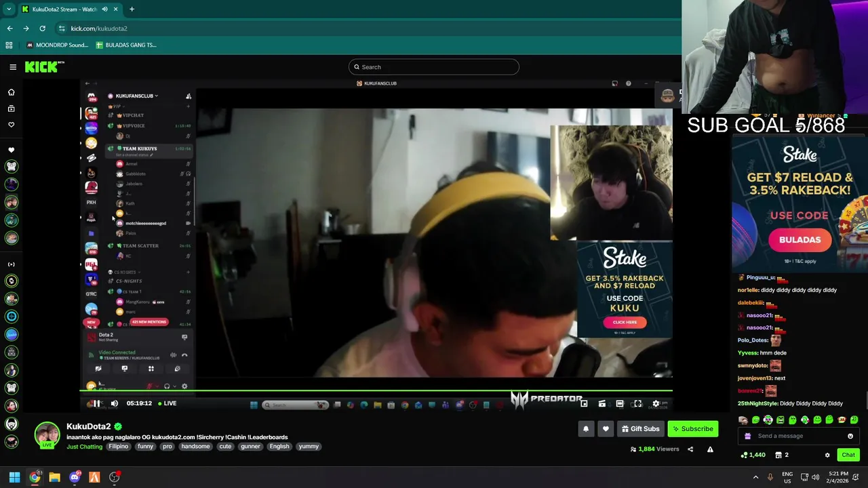Open Browse icon in Kick sidebar
Screen dimensions: 868x488
(11, 108)
